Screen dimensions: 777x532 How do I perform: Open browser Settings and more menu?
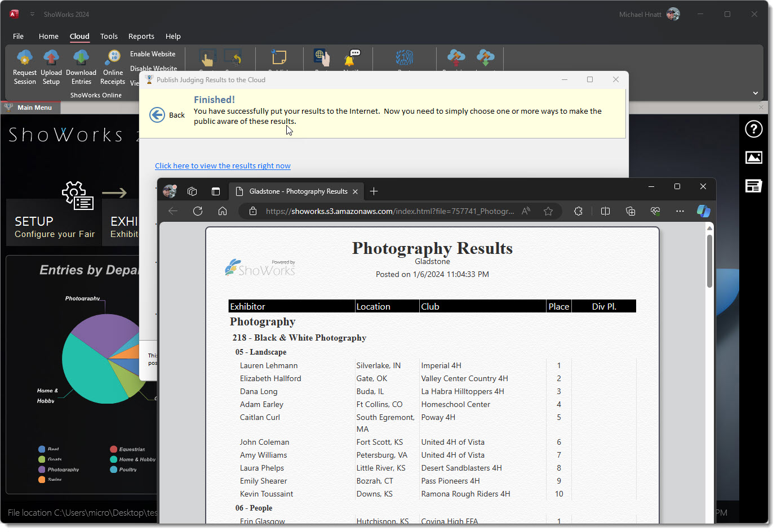coord(680,211)
